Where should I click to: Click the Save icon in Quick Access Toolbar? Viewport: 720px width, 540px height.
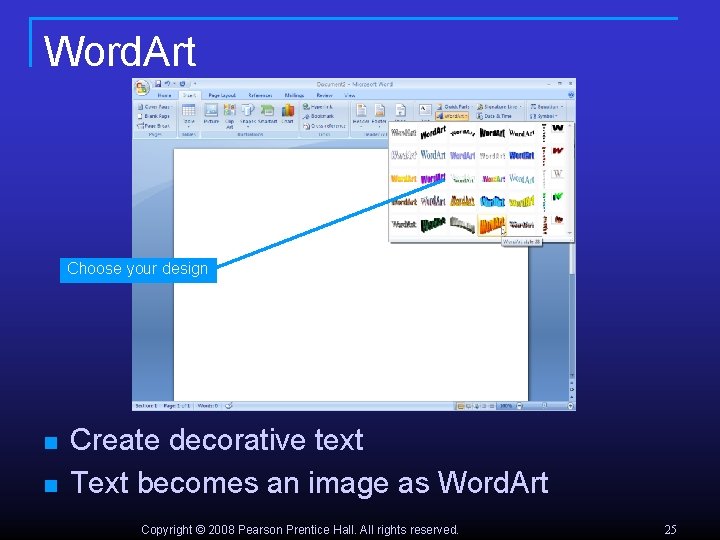158,84
